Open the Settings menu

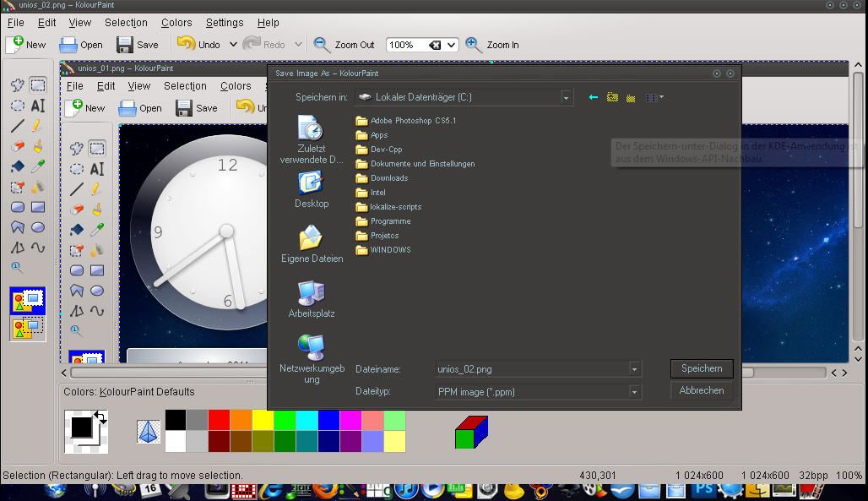[x=225, y=23]
